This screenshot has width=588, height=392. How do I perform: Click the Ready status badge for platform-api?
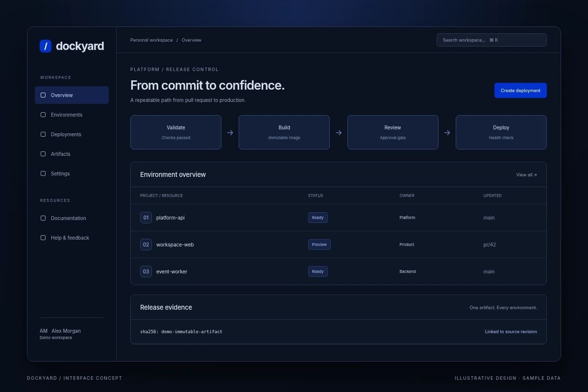click(318, 218)
